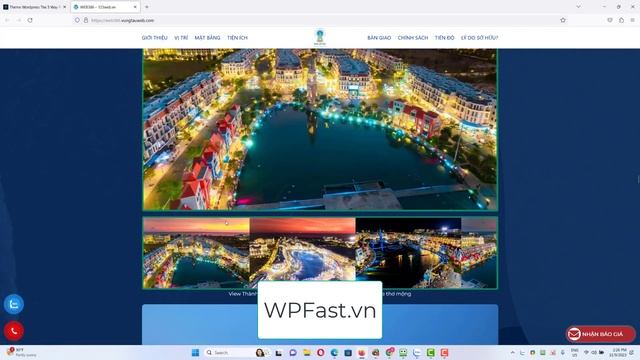Open the BÀN GIAO menu item

point(379,38)
